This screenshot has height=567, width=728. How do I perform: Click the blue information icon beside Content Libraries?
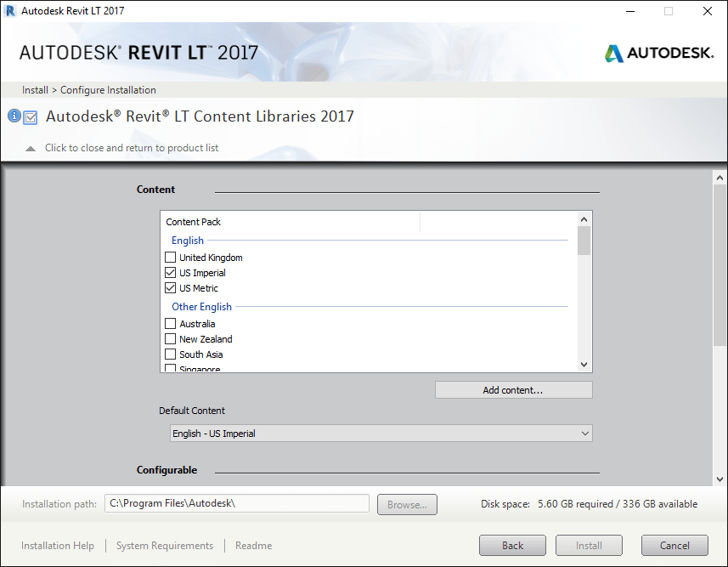[14, 116]
